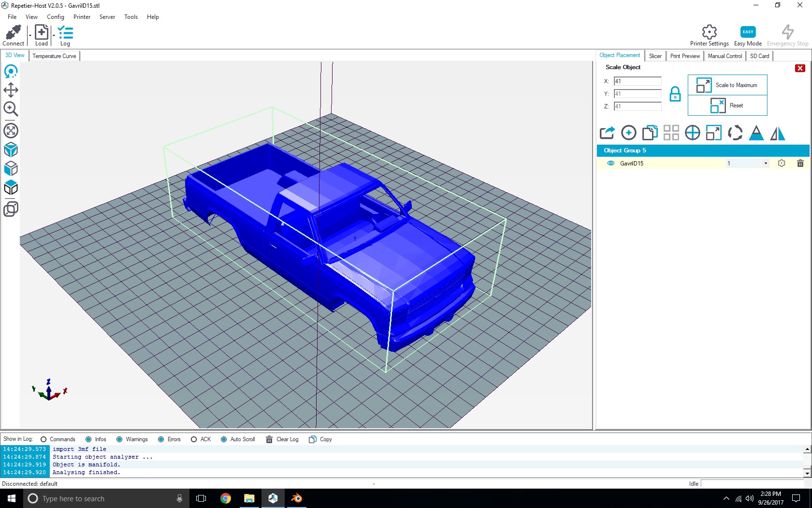Click the Add Object plus icon
Screen dimensions: 812x508
628,133
